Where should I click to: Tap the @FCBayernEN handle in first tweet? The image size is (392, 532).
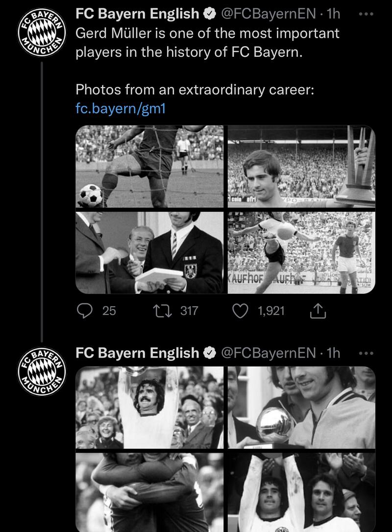pos(269,14)
